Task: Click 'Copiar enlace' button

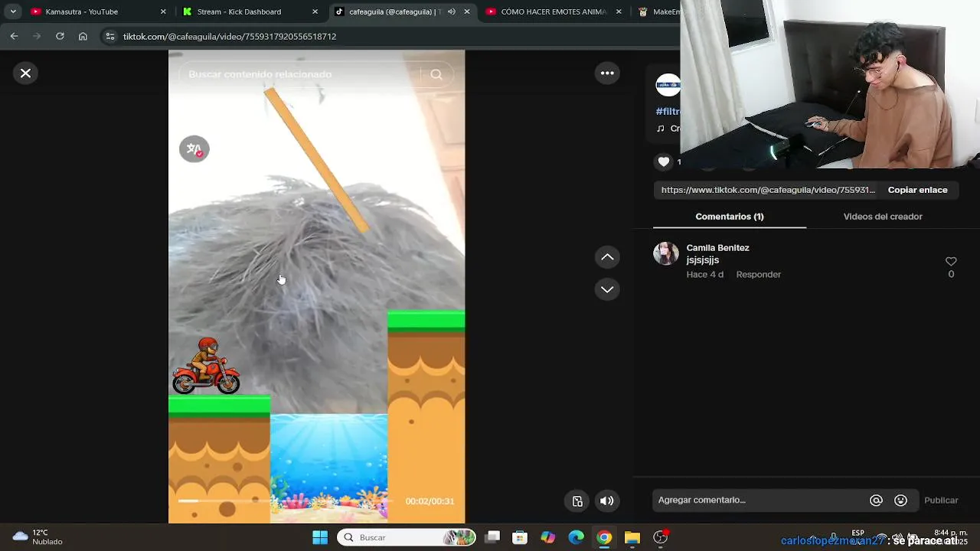Action: pyautogui.click(x=917, y=190)
